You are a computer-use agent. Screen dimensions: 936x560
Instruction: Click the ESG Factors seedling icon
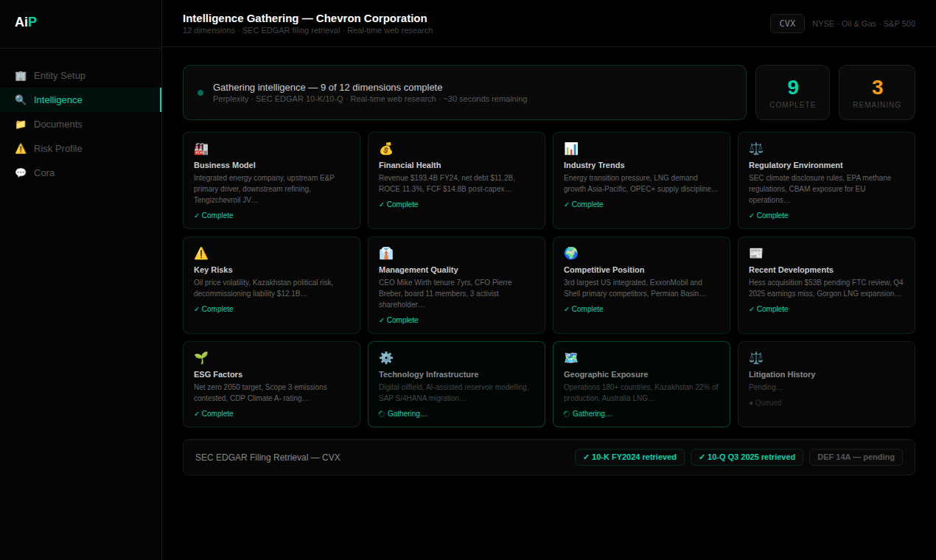[x=201, y=358]
